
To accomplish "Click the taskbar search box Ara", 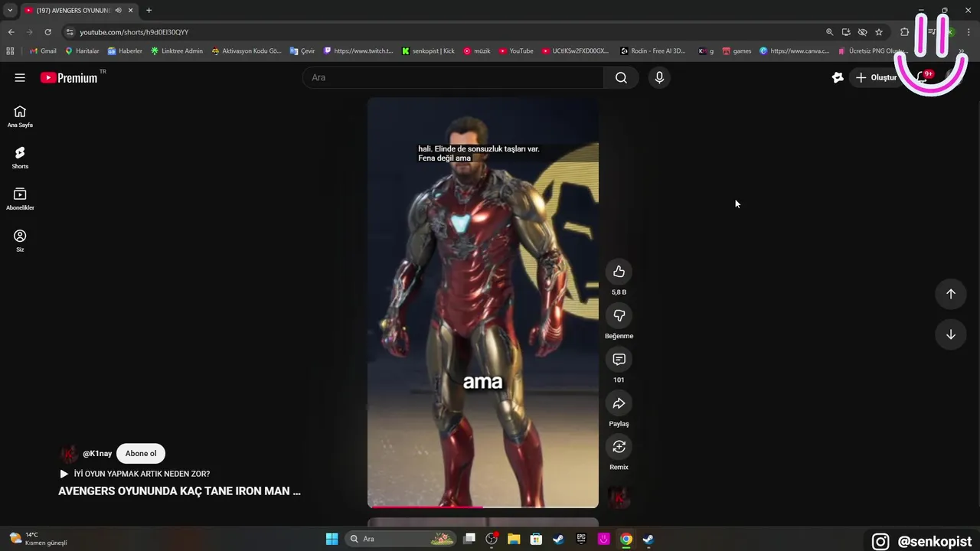I will 400,539.
